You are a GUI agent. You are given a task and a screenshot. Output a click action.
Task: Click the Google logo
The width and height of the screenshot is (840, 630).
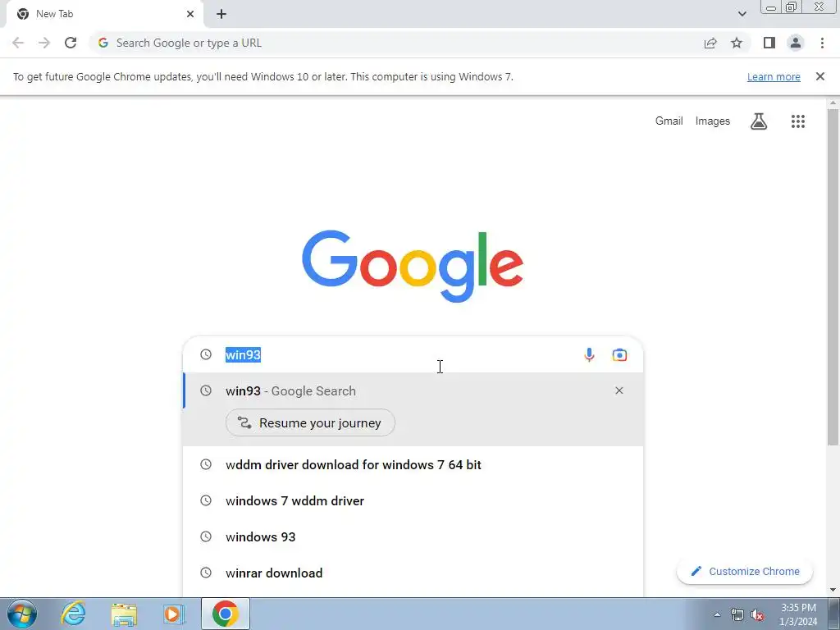(x=413, y=267)
